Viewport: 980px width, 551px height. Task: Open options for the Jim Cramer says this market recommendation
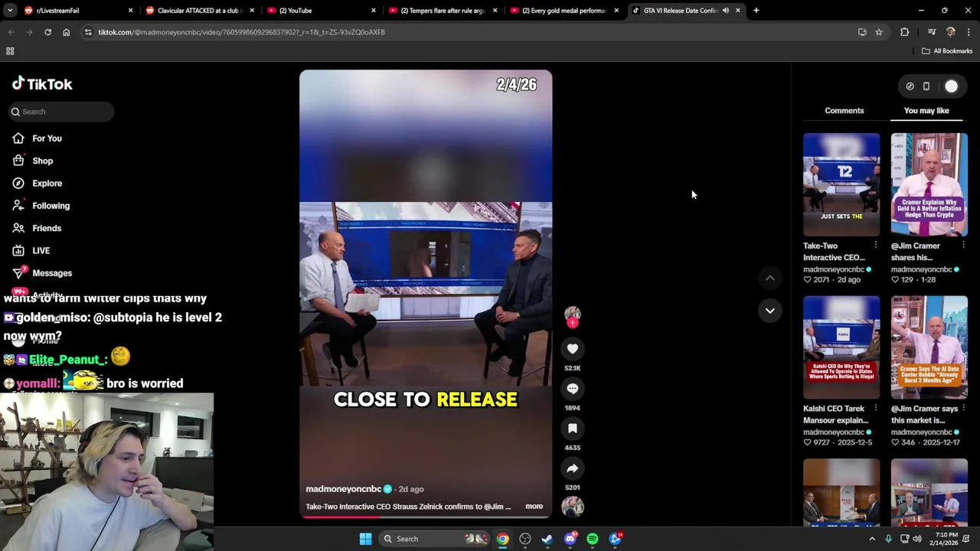(x=963, y=408)
